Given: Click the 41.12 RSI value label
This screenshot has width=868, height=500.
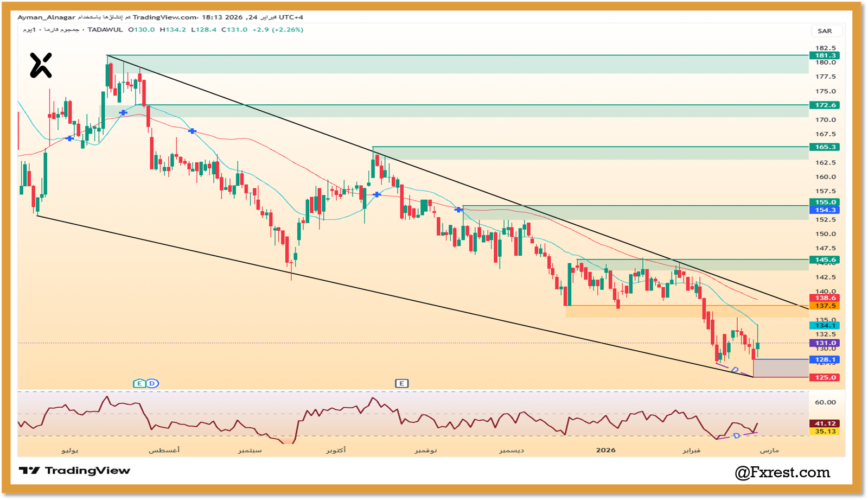Looking at the screenshot, I should pos(825,423).
